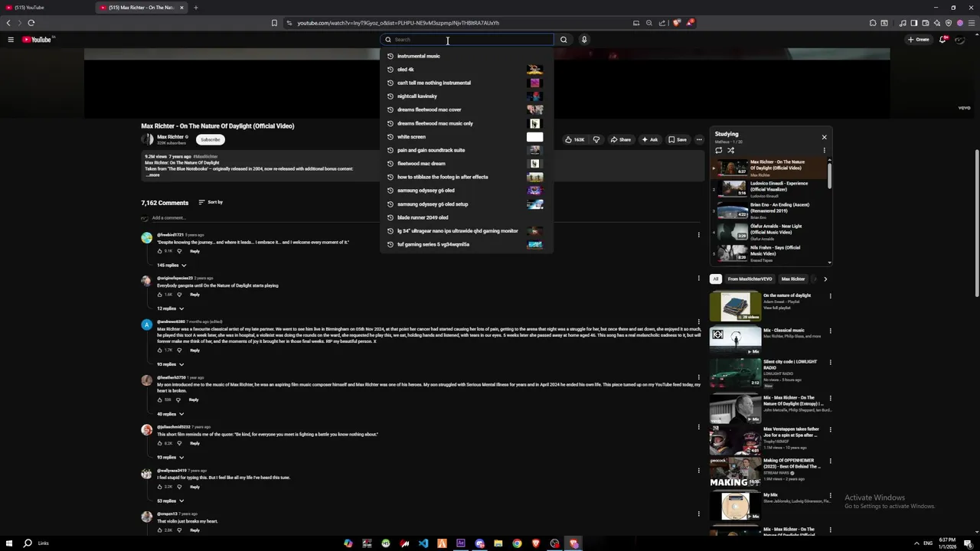Open a new browser tab

point(195,8)
